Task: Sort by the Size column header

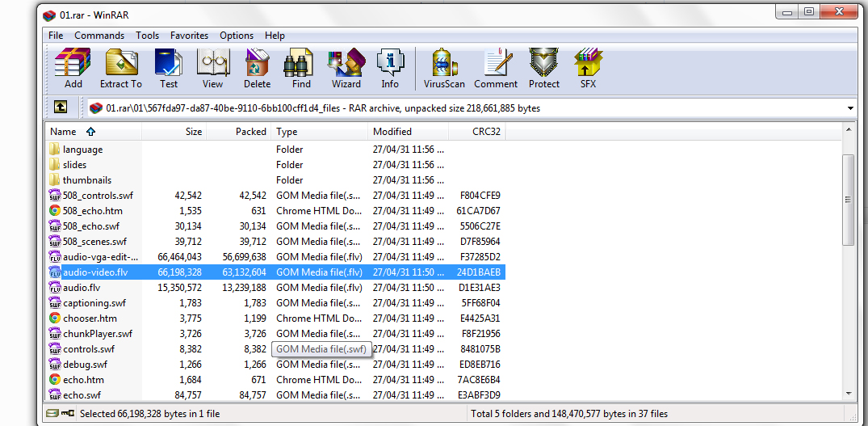Action: 174,131
